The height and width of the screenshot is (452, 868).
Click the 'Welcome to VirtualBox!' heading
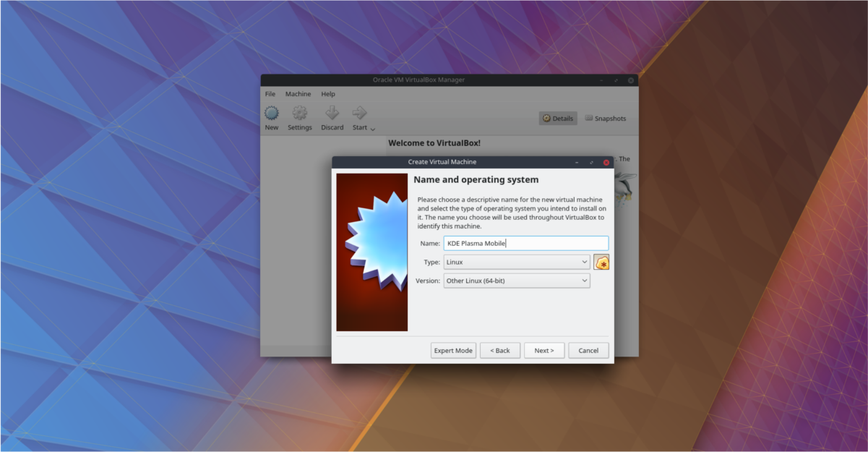point(434,143)
